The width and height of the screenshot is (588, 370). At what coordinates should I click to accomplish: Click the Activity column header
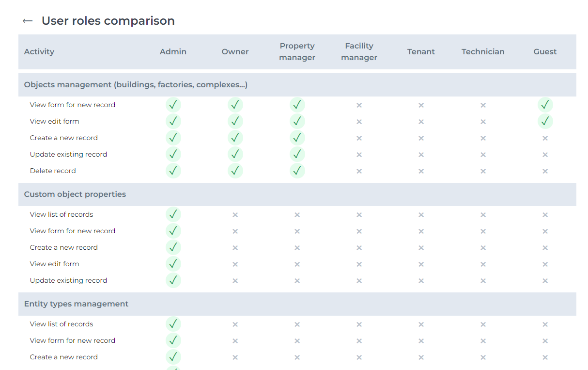(39, 52)
